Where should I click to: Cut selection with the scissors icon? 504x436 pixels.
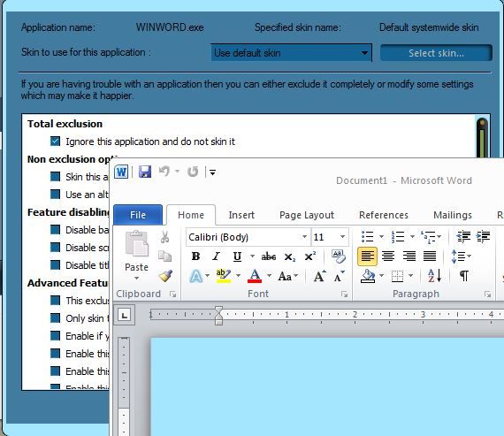(164, 237)
